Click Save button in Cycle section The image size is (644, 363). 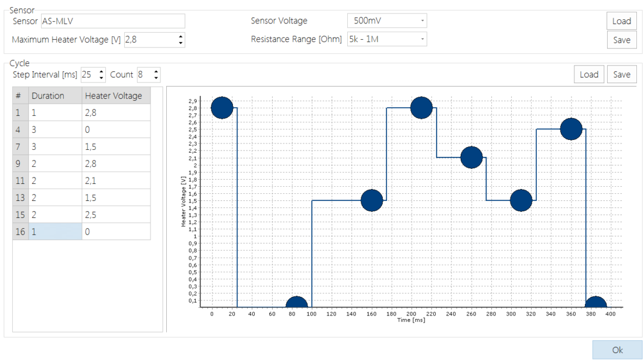(x=621, y=74)
